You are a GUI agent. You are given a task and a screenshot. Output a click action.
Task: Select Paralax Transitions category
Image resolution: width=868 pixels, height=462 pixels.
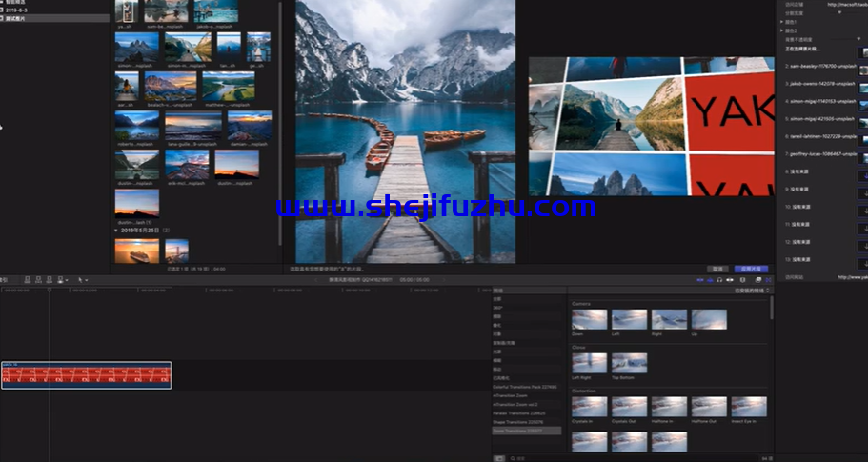(x=525, y=413)
